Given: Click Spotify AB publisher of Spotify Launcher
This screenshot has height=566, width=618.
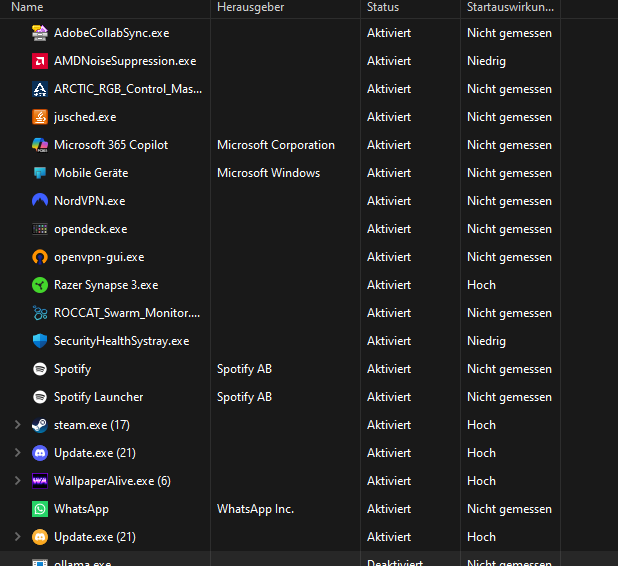Looking at the screenshot, I should 244,397.
